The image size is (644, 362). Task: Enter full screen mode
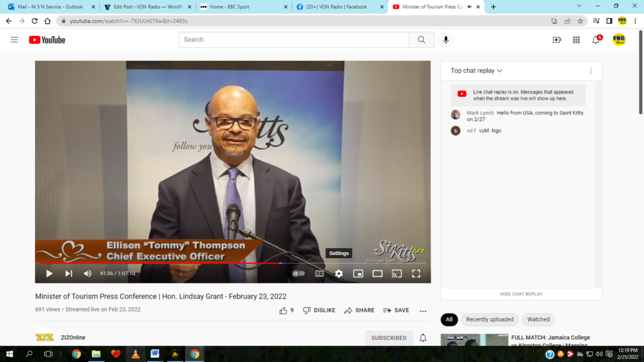coord(416,273)
